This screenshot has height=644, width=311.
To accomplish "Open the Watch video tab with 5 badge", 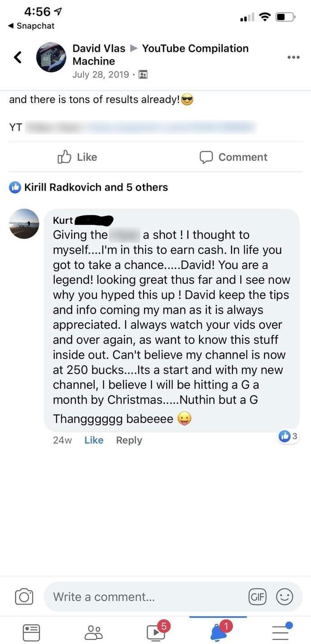I will [156, 632].
